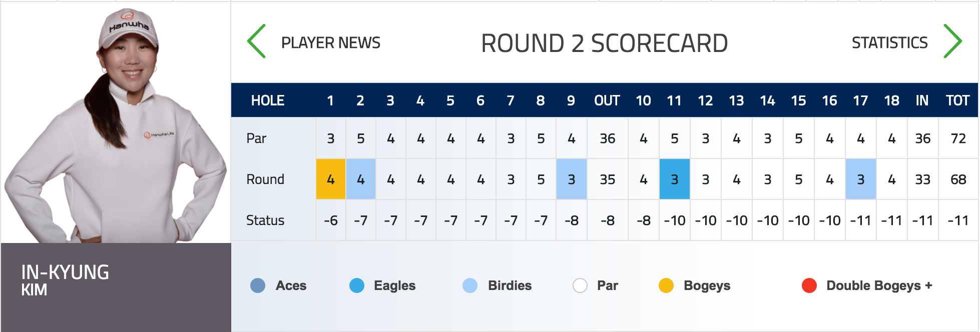Click the player photo of In-Kyung Kim
This screenshot has height=332, width=980.
(116, 125)
